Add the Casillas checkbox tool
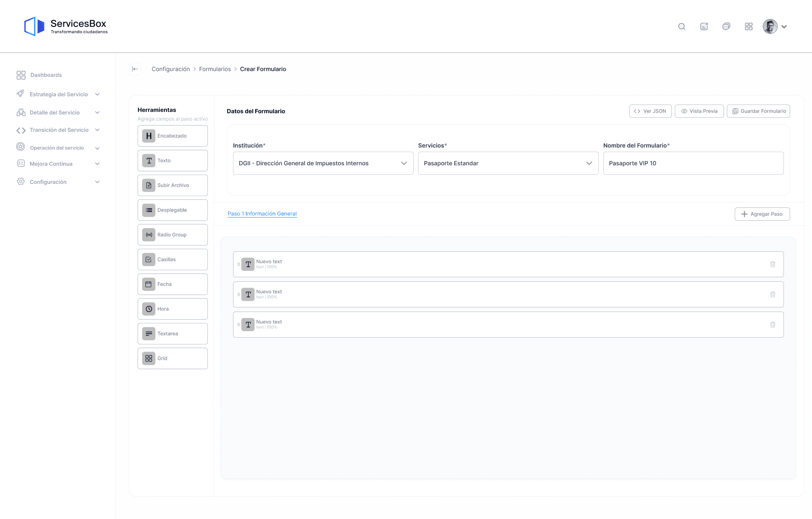This screenshot has height=519, width=812. (172, 259)
